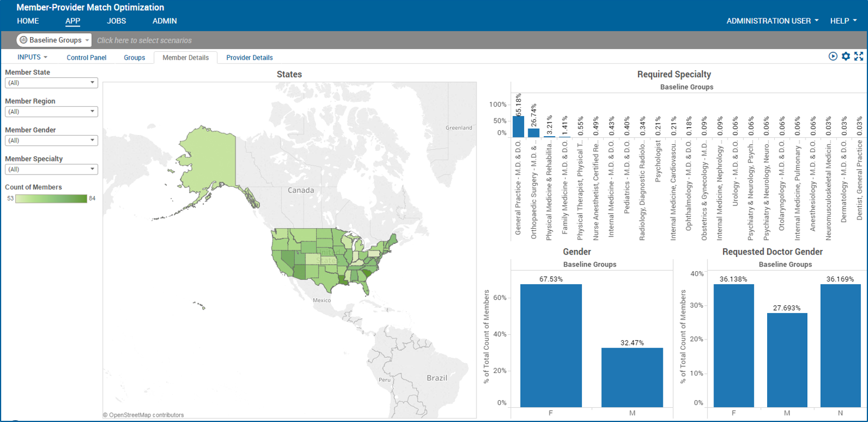Open the ADMINISTRATION USER menu
The width and height of the screenshot is (868, 422).
[768, 21]
